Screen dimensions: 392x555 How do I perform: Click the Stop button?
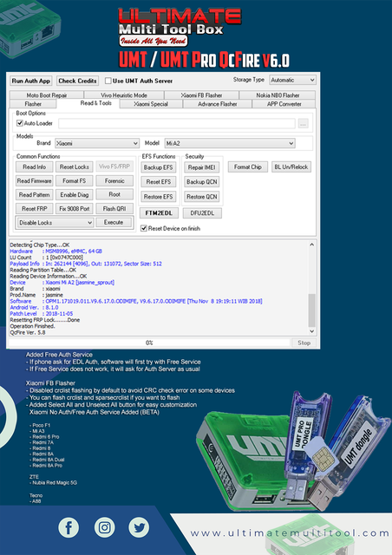click(304, 343)
